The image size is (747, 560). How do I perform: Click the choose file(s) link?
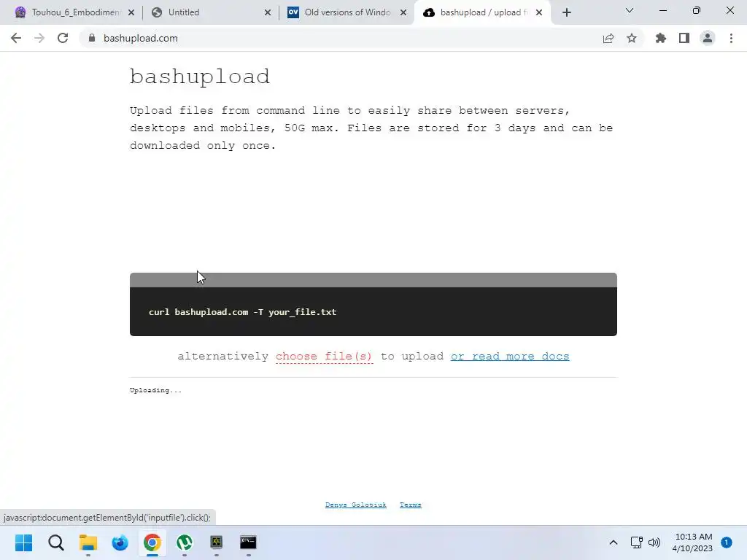tap(324, 356)
